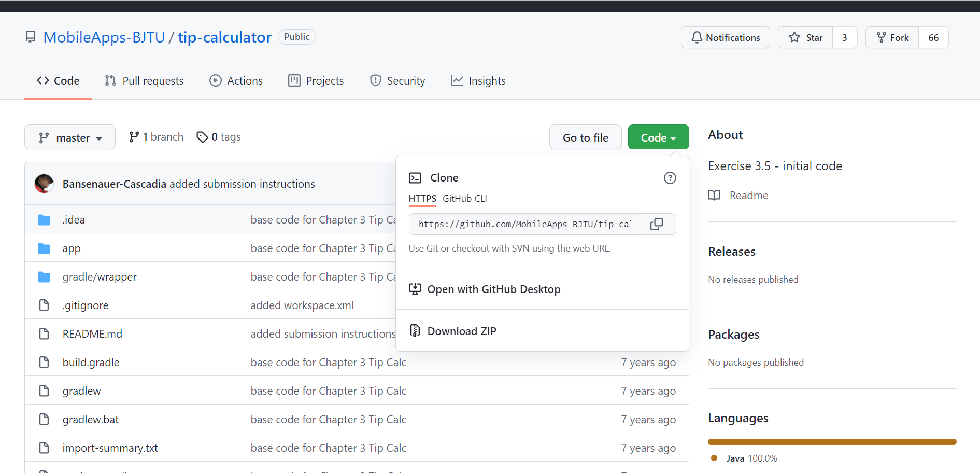This screenshot has height=473, width=980.
Task: Click the bell icon in Notifications
Action: point(697,37)
